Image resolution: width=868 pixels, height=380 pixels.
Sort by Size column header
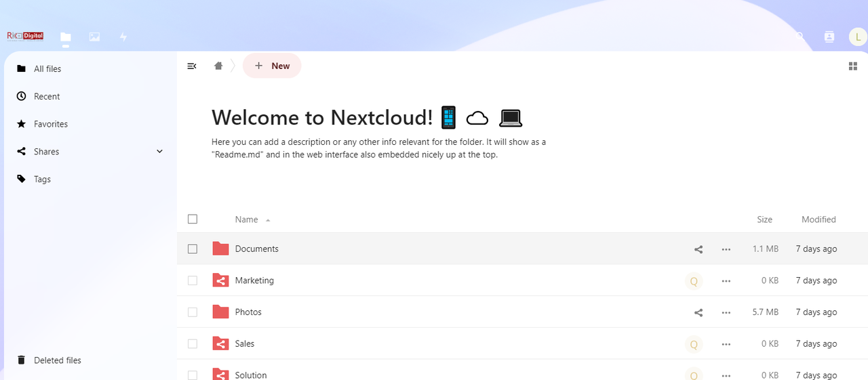[x=765, y=219]
